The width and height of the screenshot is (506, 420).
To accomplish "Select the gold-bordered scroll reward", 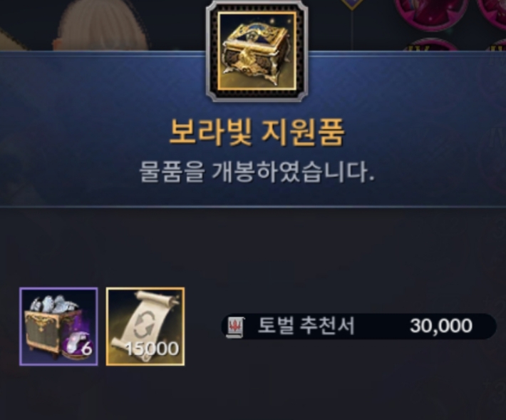I will pyautogui.click(x=145, y=327).
